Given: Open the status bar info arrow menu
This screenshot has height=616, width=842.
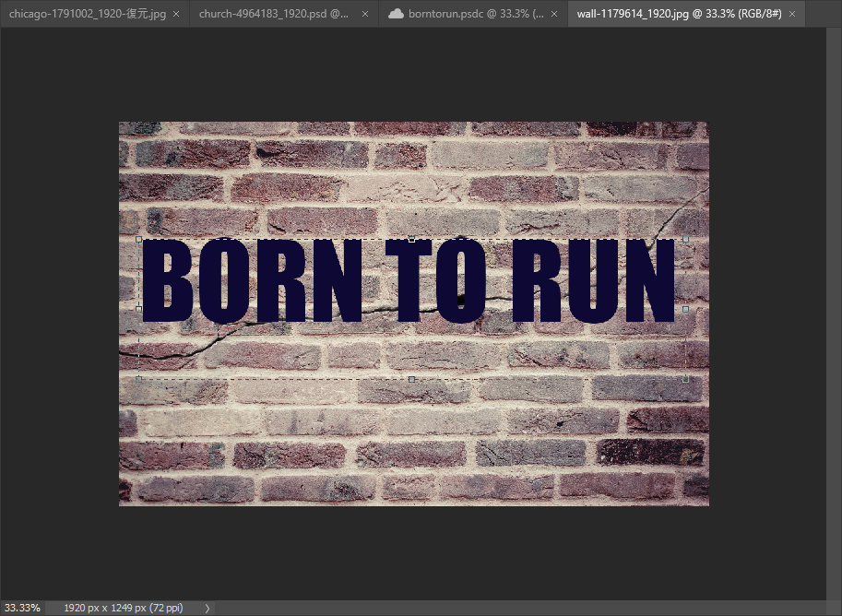Looking at the screenshot, I should [x=208, y=609].
